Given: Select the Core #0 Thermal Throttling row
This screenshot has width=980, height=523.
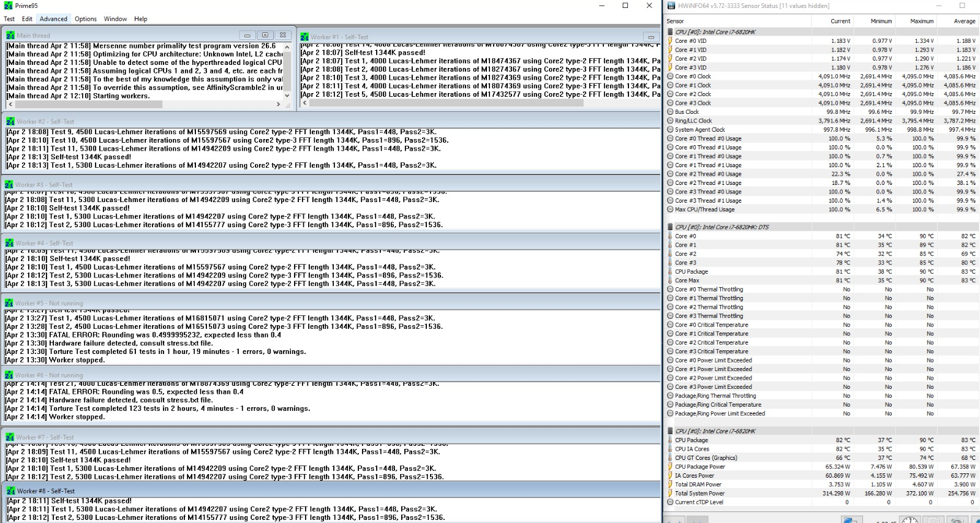Looking at the screenshot, I should tap(822, 289).
